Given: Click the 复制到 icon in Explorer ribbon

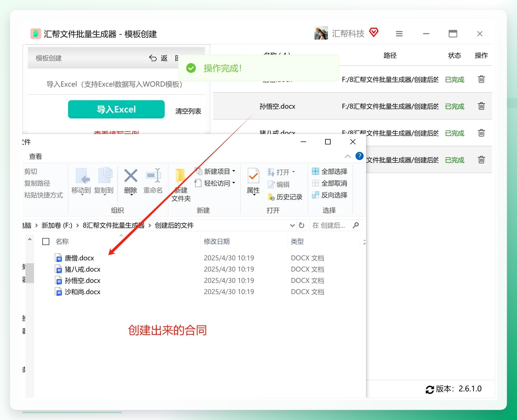Looking at the screenshot, I should 105,176.
